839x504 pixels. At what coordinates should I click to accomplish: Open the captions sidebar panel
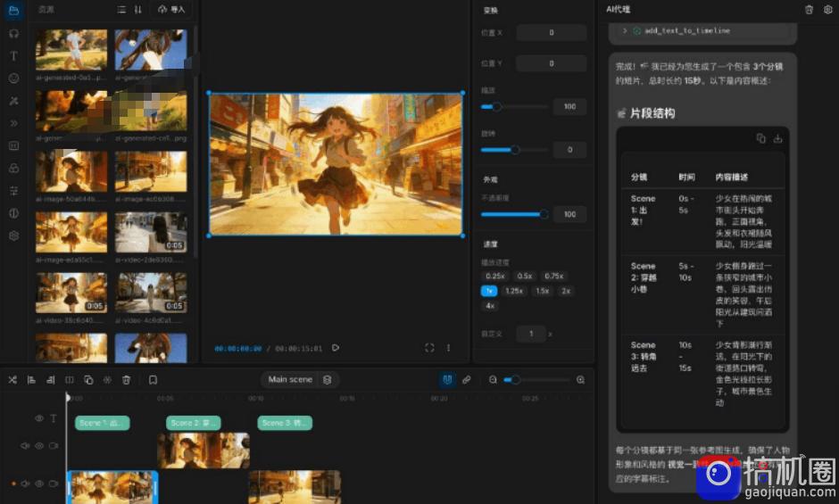point(14,145)
